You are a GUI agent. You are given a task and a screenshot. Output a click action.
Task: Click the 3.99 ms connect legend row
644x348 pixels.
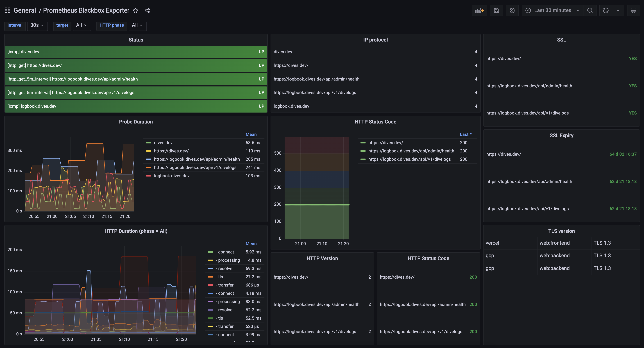[x=235, y=335]
